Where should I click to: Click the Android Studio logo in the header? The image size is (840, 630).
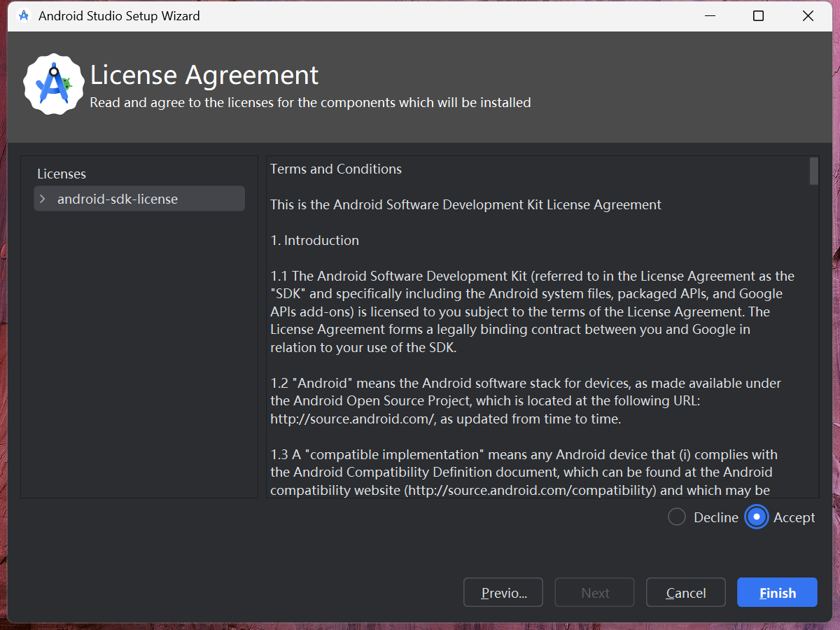(x=54, y=85)
